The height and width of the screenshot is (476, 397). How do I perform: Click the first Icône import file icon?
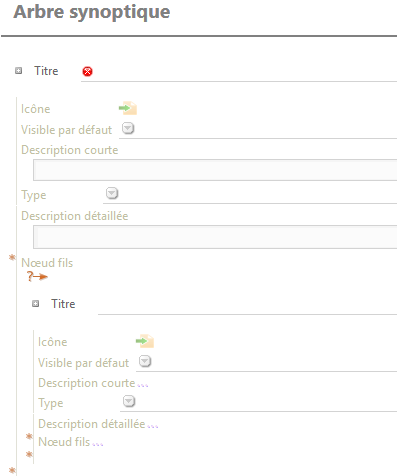[x=128, y=108]
